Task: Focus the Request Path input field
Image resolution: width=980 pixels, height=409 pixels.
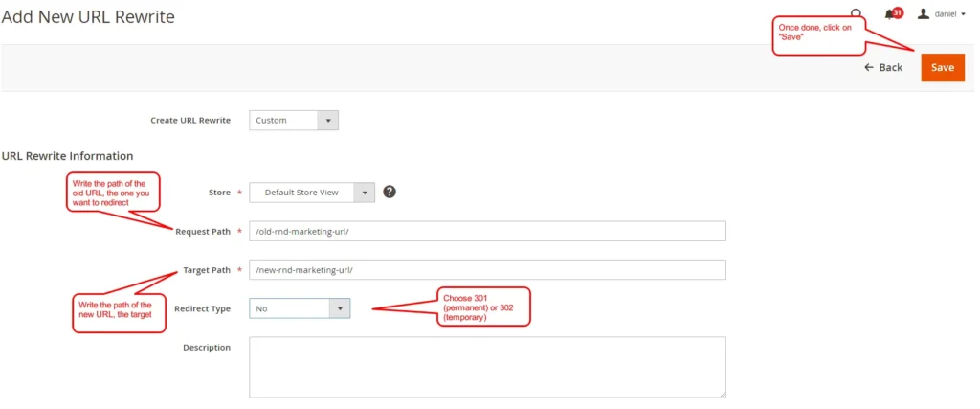Action: [x=487, y=231]
